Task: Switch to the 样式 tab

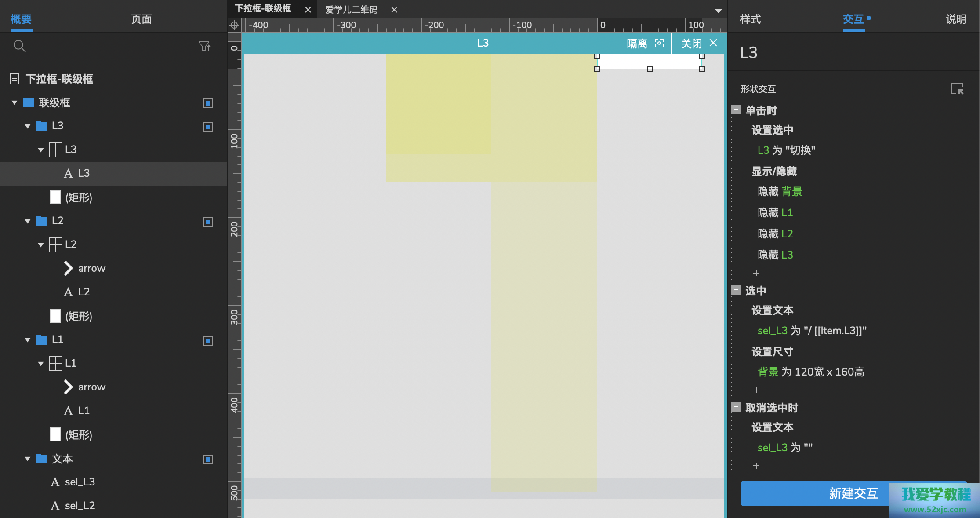Action: coord(750,19)
